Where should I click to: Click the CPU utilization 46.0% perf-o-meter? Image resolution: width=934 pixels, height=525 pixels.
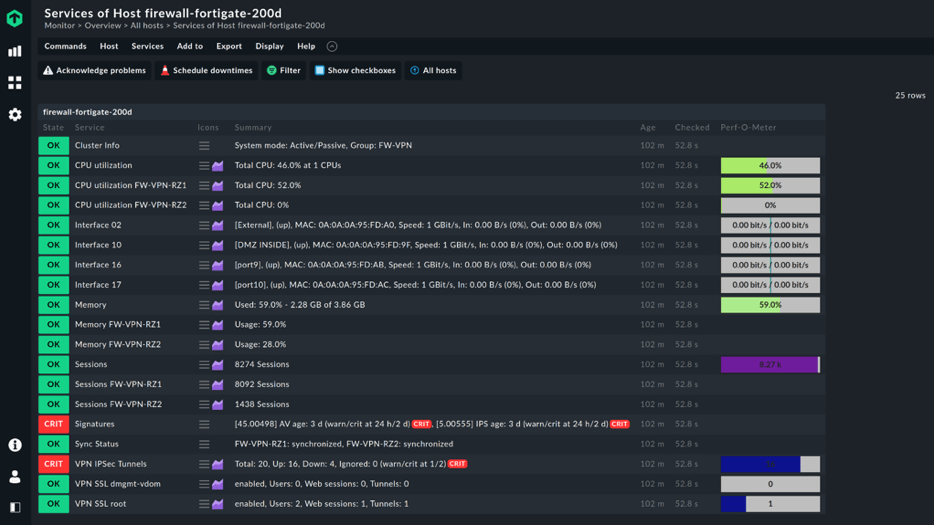coord(770,166)
